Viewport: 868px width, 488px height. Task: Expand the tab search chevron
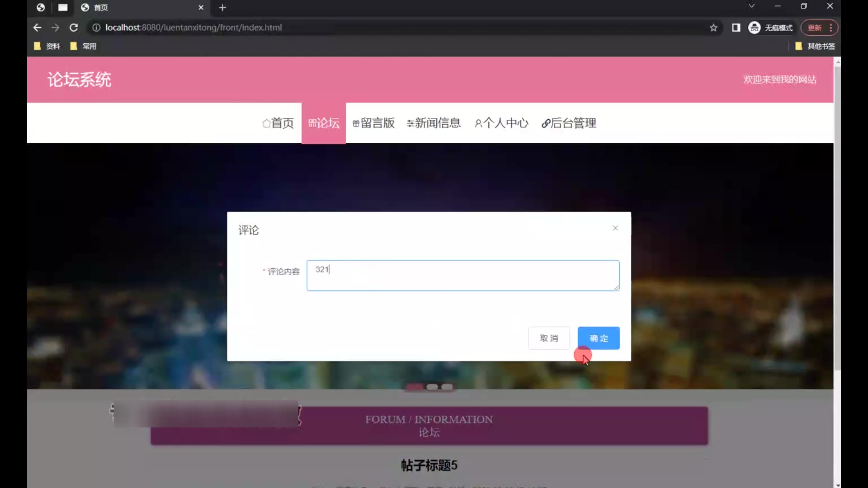click(x=751, y=6)
